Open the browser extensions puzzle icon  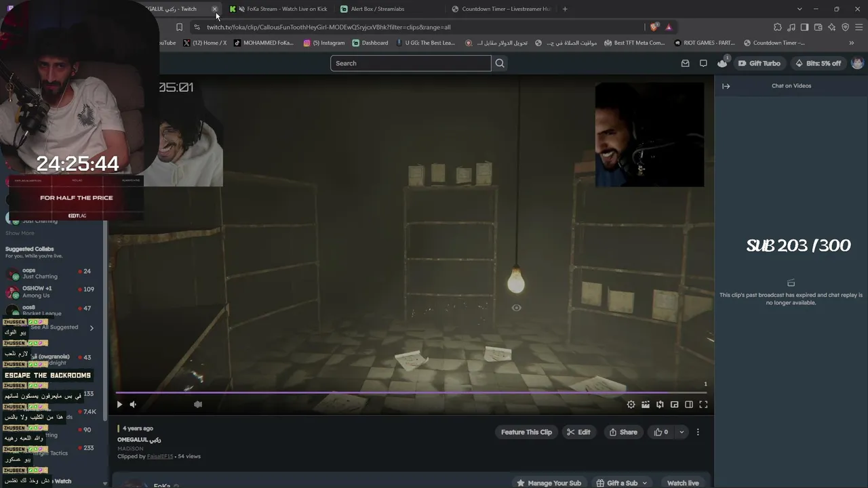pos(778,27)
